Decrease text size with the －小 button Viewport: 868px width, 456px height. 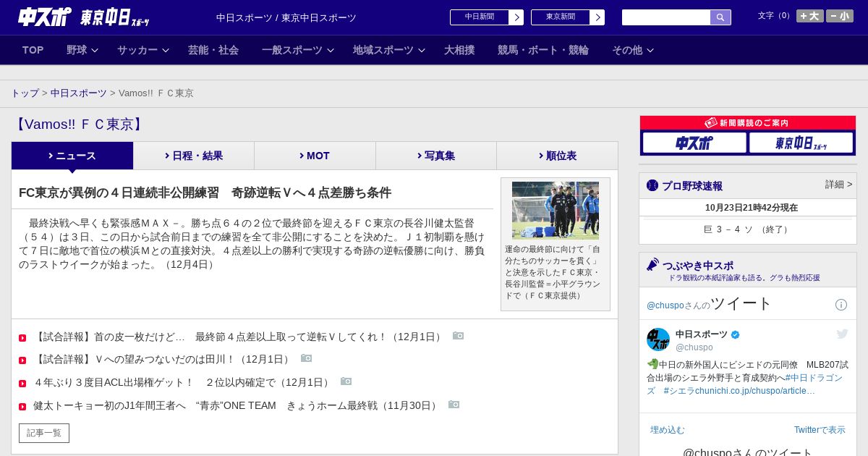coord(840,16)
